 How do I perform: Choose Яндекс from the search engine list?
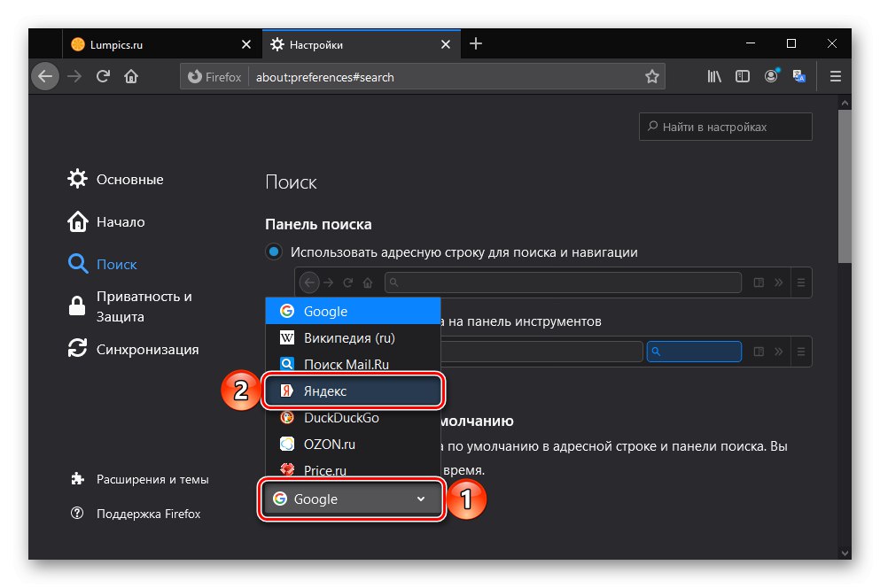tap(352, 391)
